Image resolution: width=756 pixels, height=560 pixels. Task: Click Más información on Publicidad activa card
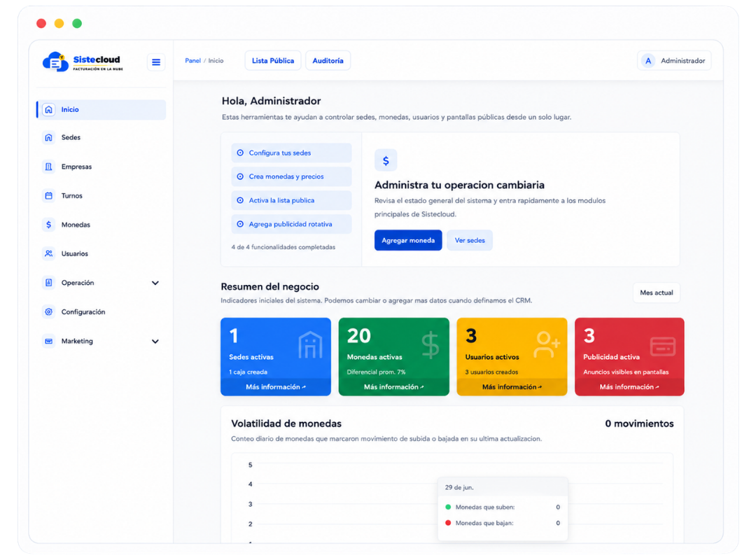(629, 387)
